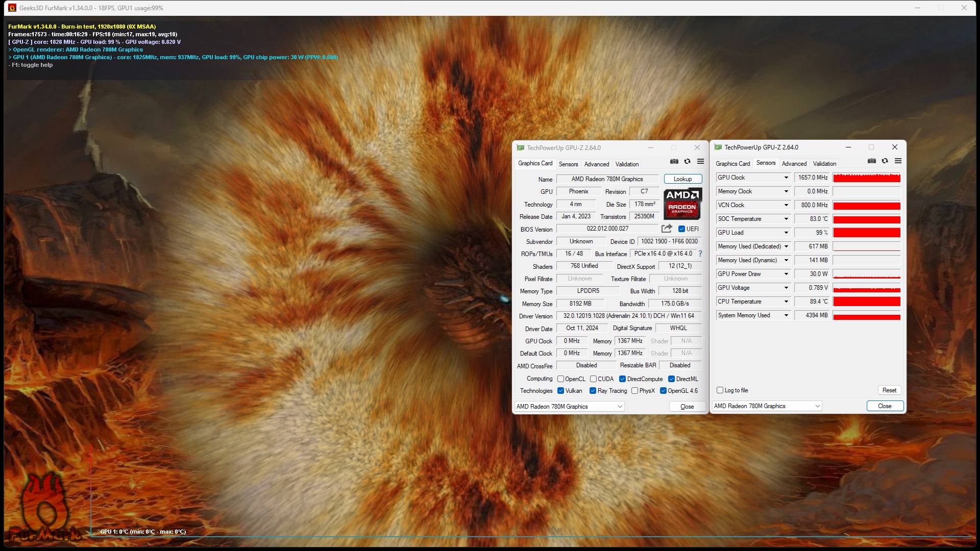Click the Driver Version value field
The image size is (980, 551).
point(629,316)
